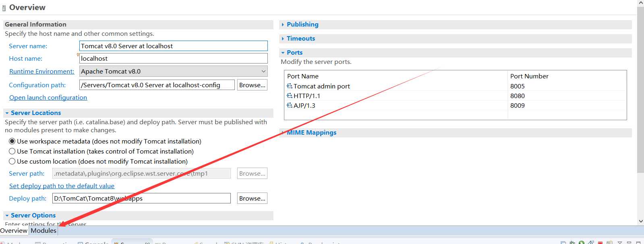The height and width of the screenshot is (244, 644).
Task: Click Set deploy path to default value
Action: click(x=62, y=186)
